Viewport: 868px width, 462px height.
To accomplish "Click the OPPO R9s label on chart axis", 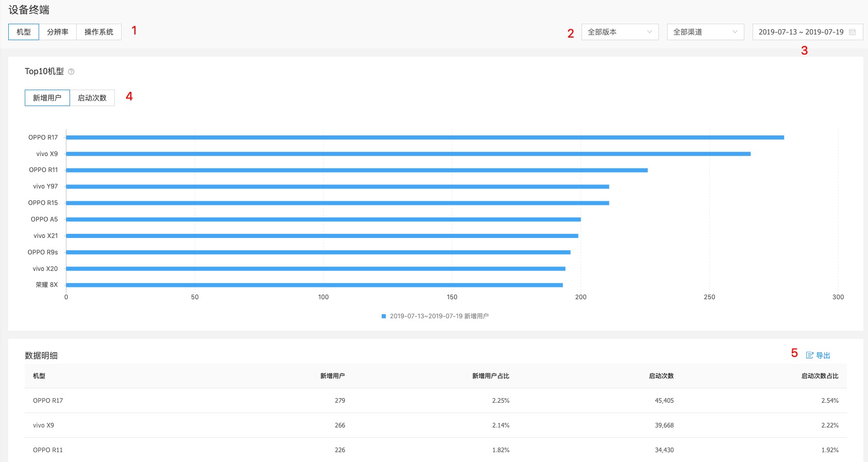I will [43, 252].
